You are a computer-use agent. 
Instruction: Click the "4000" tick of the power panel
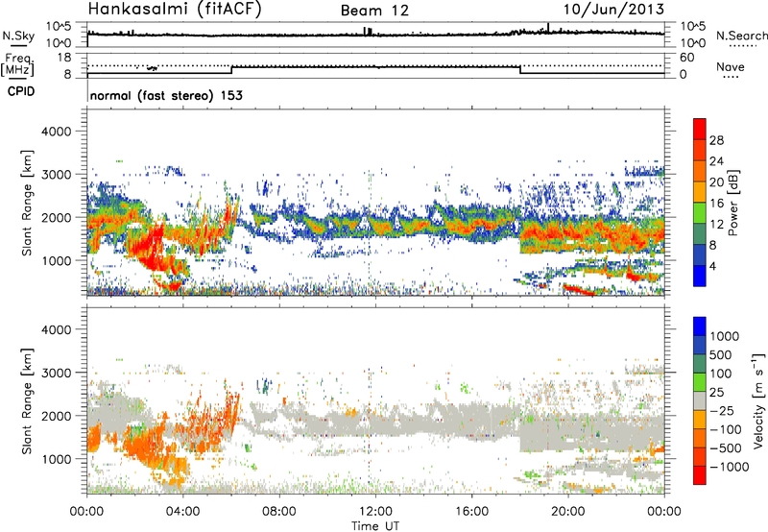click(57, 132)
